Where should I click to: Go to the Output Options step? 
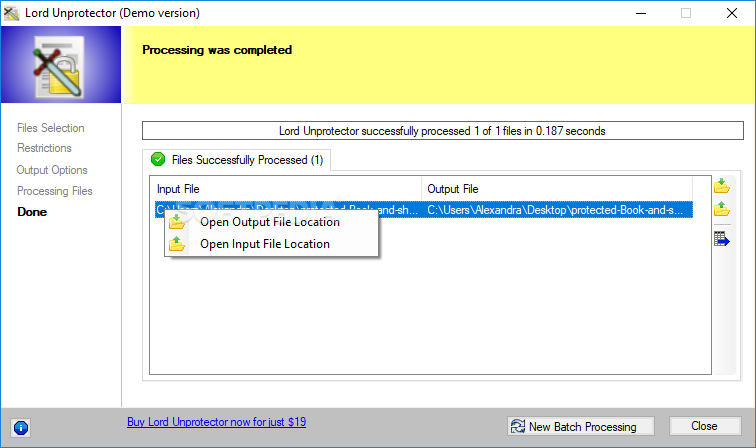pos(52,170)
